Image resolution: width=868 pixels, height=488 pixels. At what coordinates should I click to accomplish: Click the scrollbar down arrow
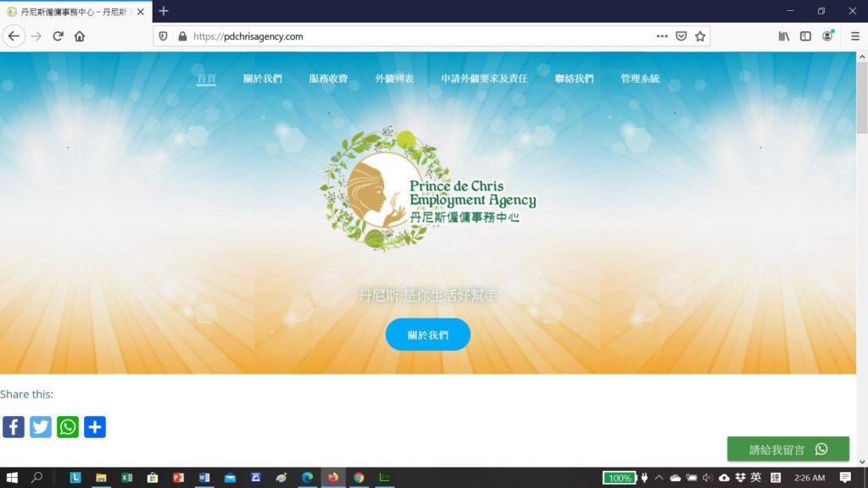(862, 462)
